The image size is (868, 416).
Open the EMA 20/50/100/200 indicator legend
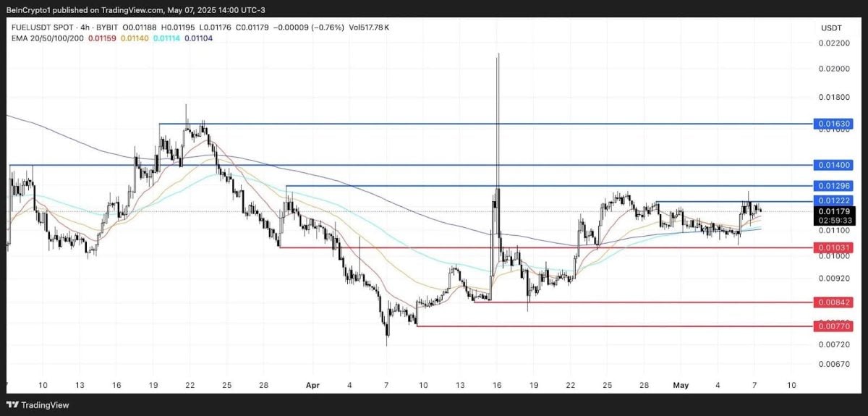(x=49, y=38)
